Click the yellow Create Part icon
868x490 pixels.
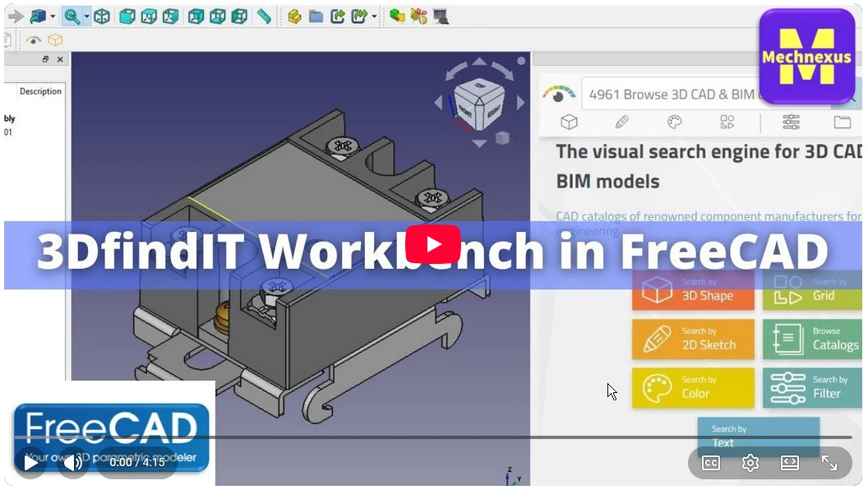(294, 16)
